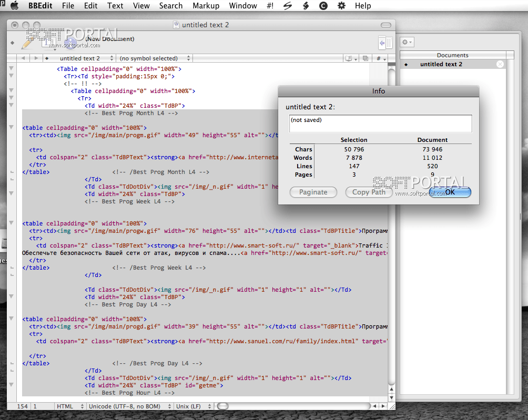528x420 pixels.
Task: Collapse the first Table cellpadding fold triangle
Action: [11, 68]
